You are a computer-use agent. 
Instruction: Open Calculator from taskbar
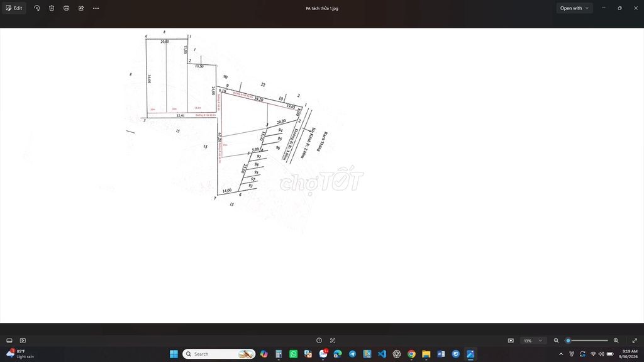click(x=279, y=354)
